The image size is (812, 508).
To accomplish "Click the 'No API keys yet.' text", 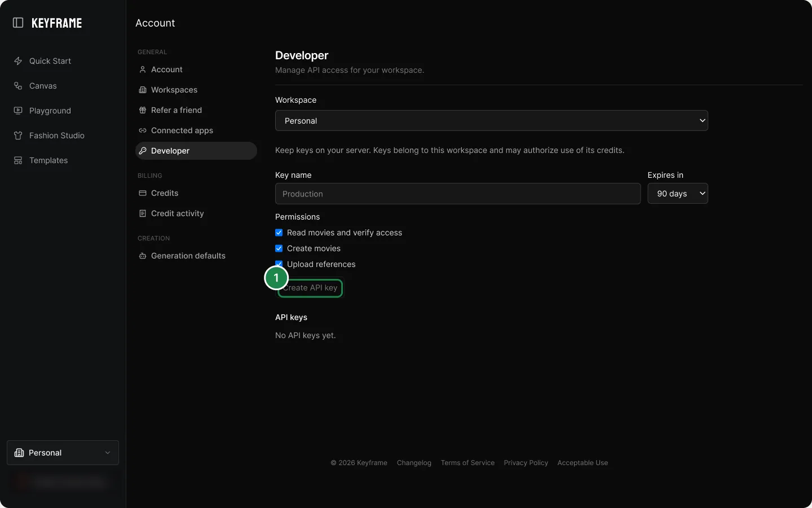I will (x=306, y=335).
